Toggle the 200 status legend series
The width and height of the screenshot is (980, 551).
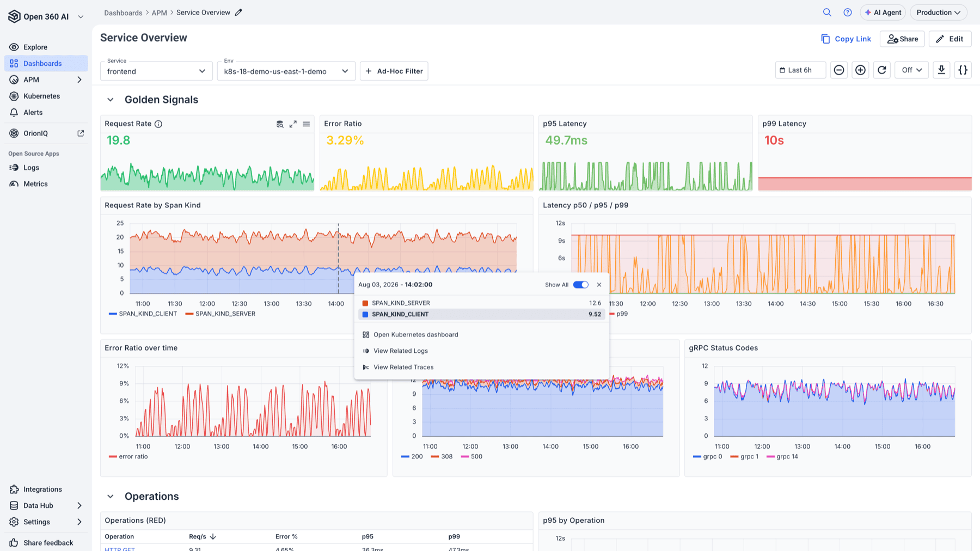point(412,457)
